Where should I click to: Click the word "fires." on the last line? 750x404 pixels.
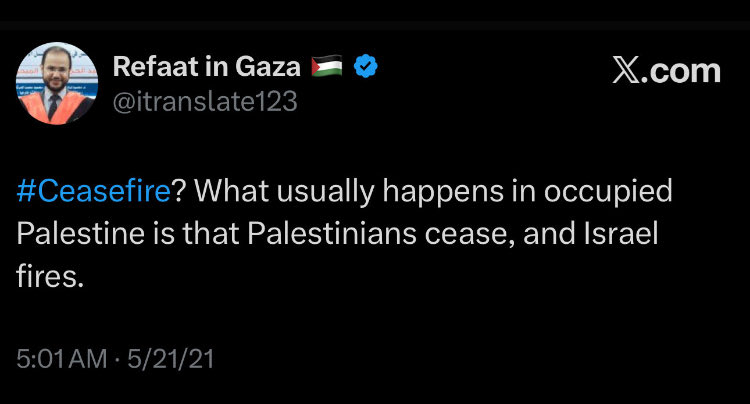coord(48,277)
